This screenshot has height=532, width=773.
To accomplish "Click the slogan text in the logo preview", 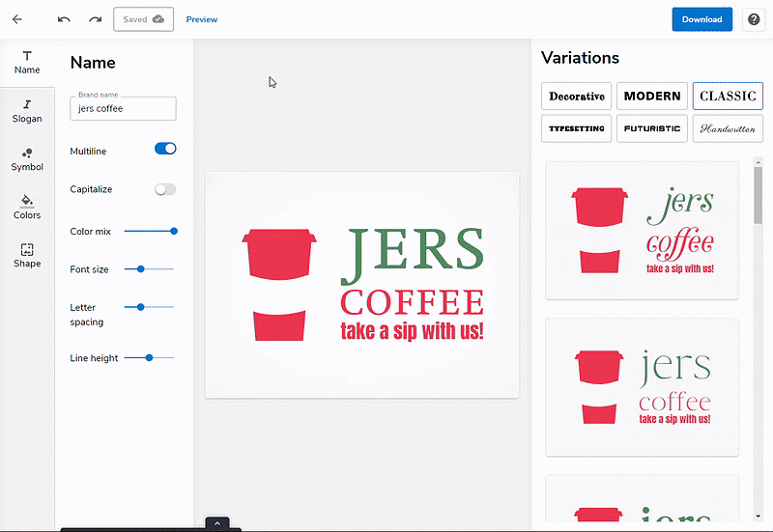I will 413,331.
